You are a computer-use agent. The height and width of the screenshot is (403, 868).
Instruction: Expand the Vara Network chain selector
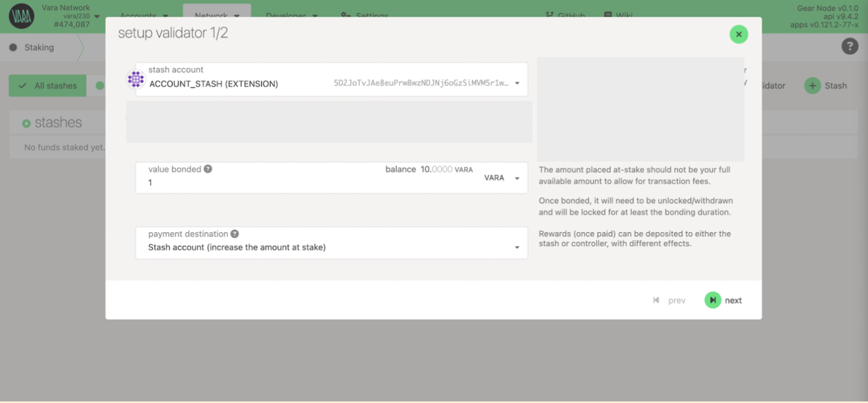point(97,16)
